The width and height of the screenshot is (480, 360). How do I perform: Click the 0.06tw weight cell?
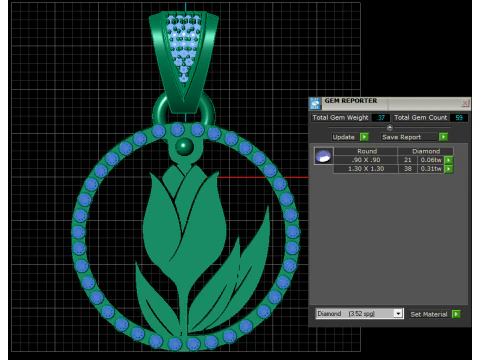click(431, 160)
